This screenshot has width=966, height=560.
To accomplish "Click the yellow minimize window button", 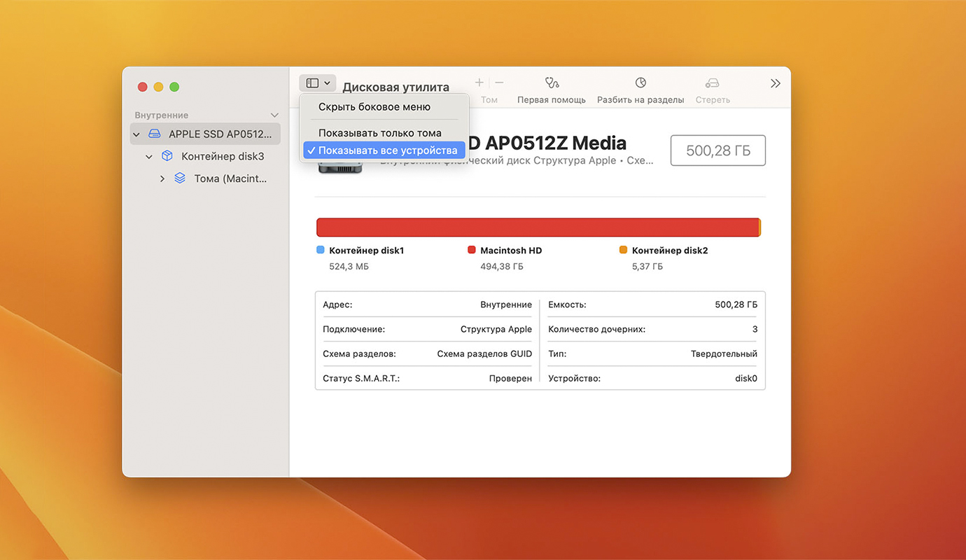I will coord(158,87).
